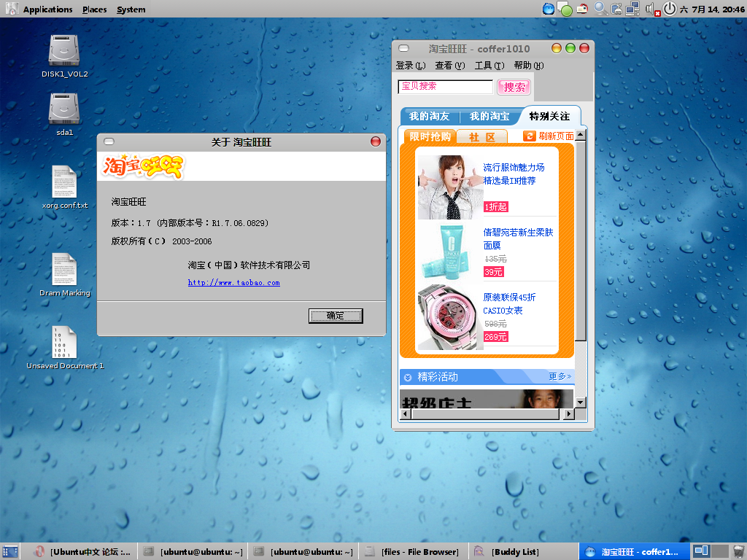Viewport: 747px width, 560px height.
Task: Open the Places menu
Action: (94, 9)
